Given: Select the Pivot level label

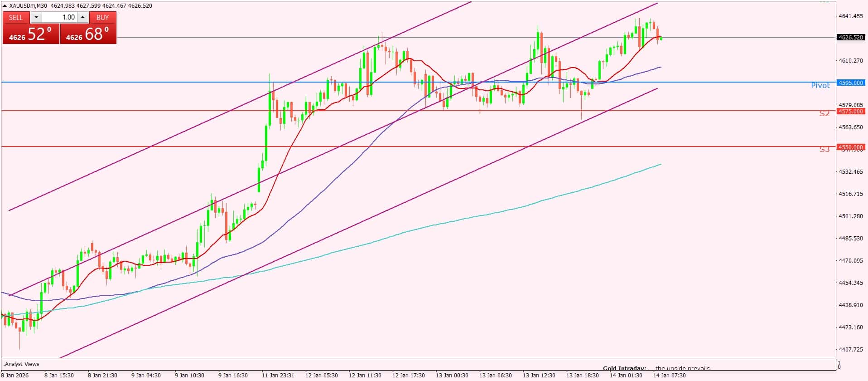Looking at the screenshot, I should pos(820,85).
